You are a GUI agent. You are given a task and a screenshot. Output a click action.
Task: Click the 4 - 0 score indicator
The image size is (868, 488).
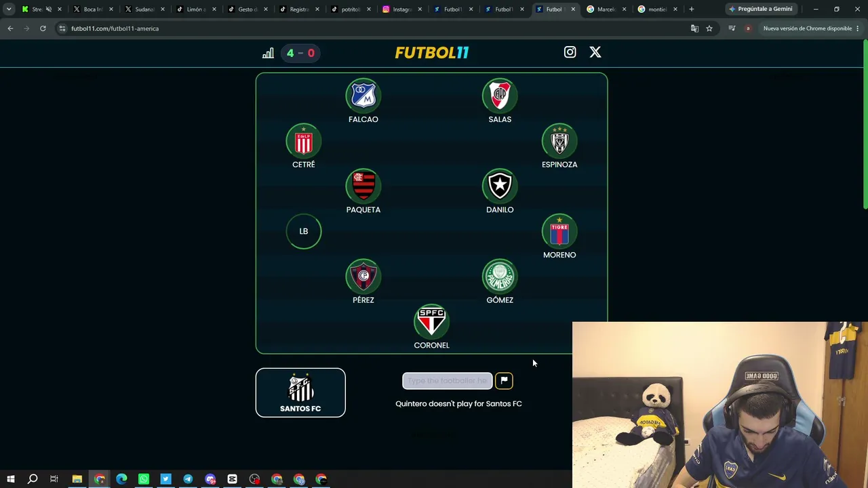pyautogui.click(x=300, y=53)
